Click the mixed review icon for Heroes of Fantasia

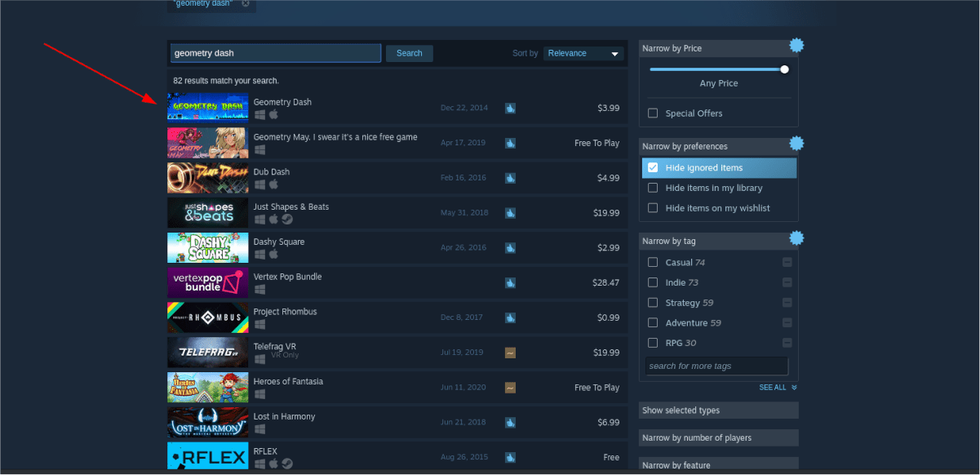tap(510, 388)
